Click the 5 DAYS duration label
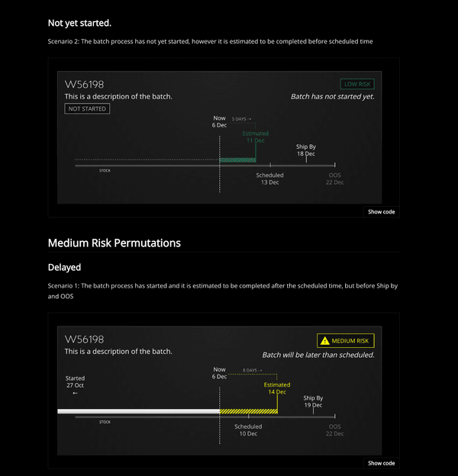Image resolution: width=458 pixels, height=476 pixels. (x=241, y=119)
